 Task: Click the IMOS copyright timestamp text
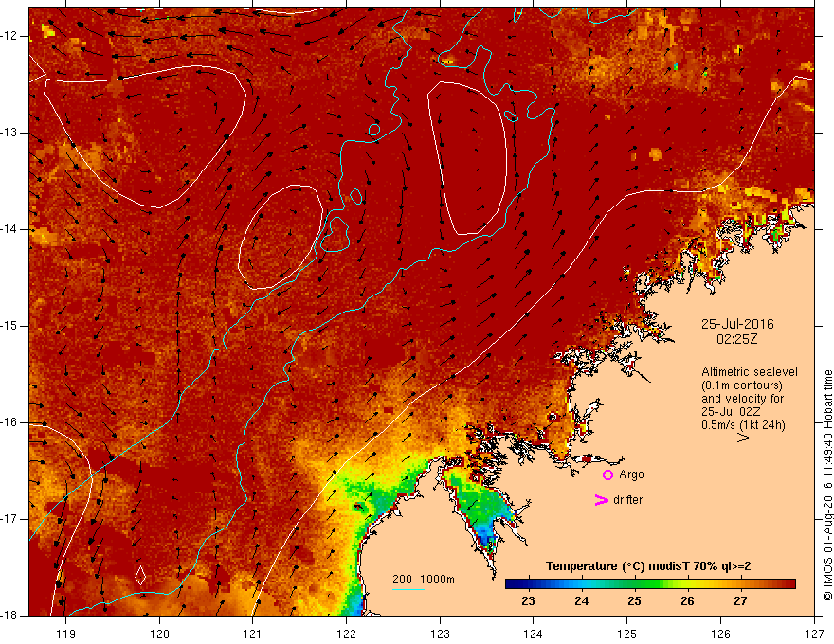(827, 486)
